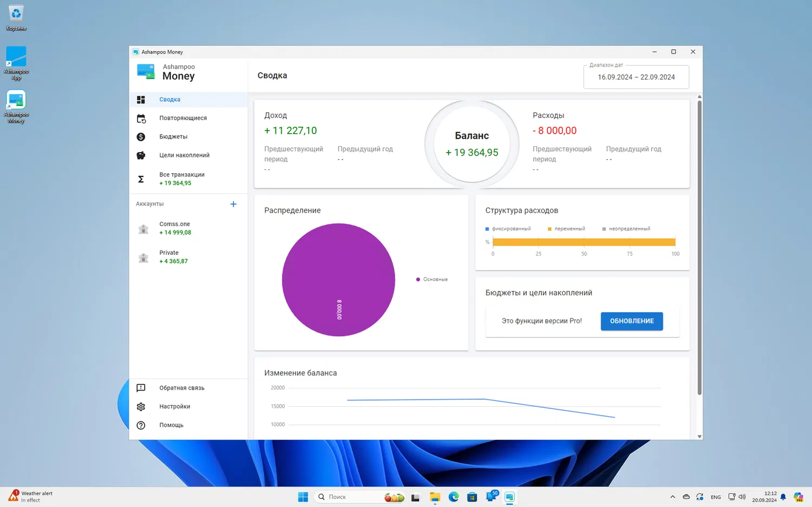This screenshot has width=812, height=507.
Task: Go to the Сводка dashboard section
Action: (x=188, y=100)
